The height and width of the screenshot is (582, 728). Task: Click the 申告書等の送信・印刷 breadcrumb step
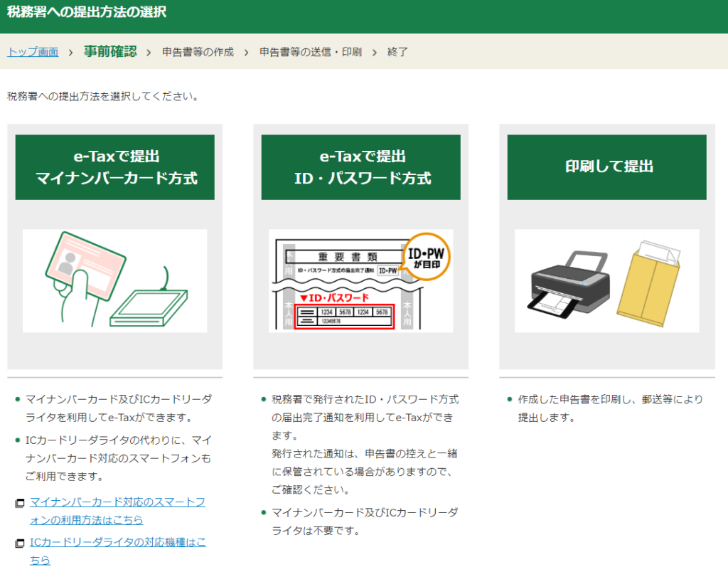311,52
